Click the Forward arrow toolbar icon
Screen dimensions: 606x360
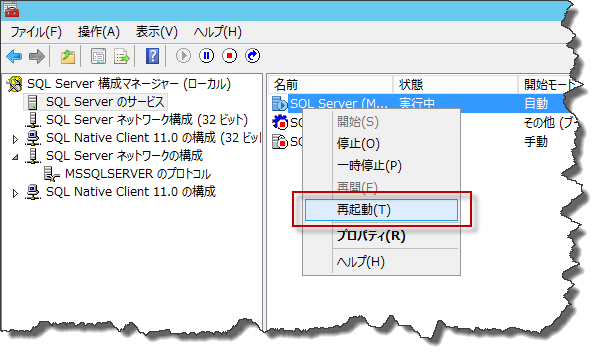point(37,56)
